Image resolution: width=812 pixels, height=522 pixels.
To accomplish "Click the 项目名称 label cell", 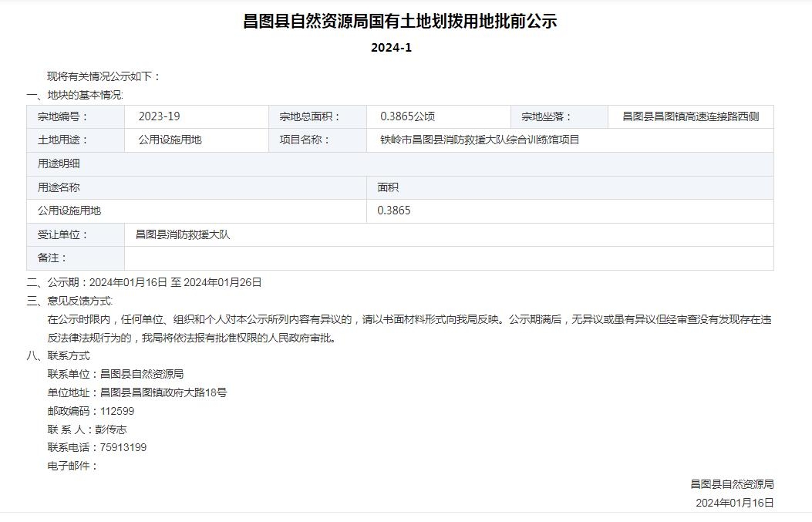I will (x=318, y=140).
